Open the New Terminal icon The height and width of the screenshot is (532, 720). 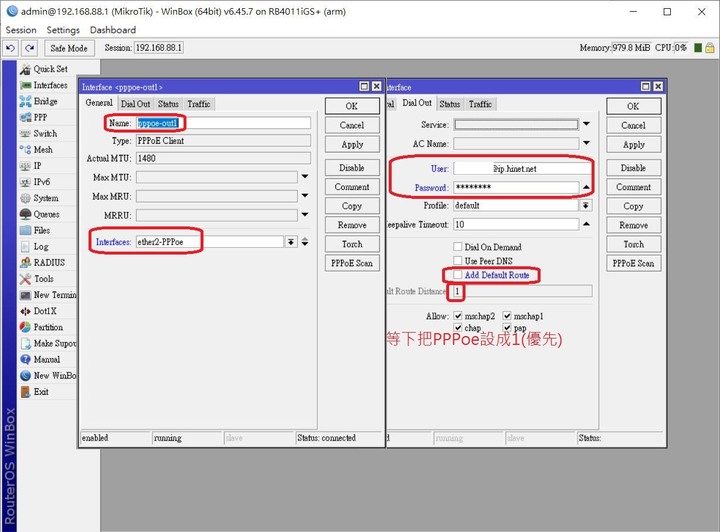25,295
